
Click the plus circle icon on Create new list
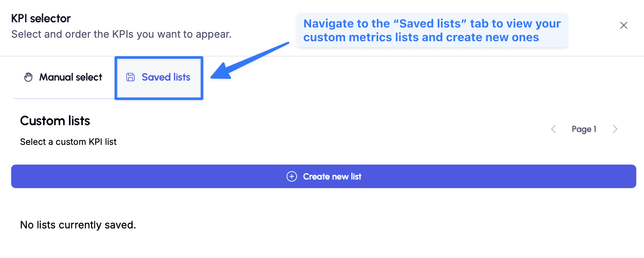coord(292,177)
